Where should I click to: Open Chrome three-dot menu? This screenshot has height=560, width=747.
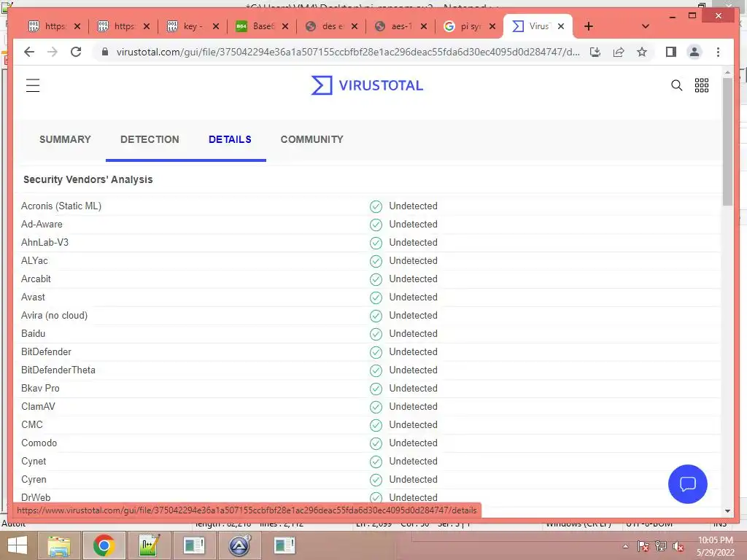[x=718, y=52]
